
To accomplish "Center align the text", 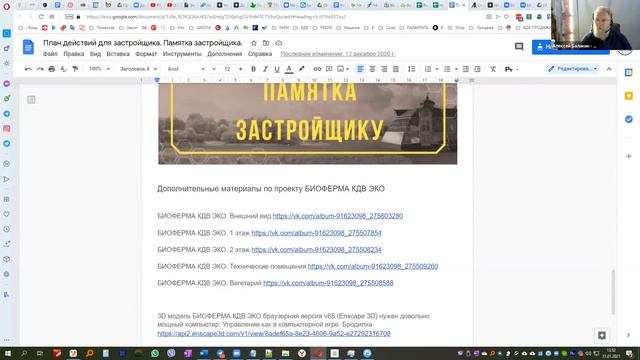I will [372, 69].
